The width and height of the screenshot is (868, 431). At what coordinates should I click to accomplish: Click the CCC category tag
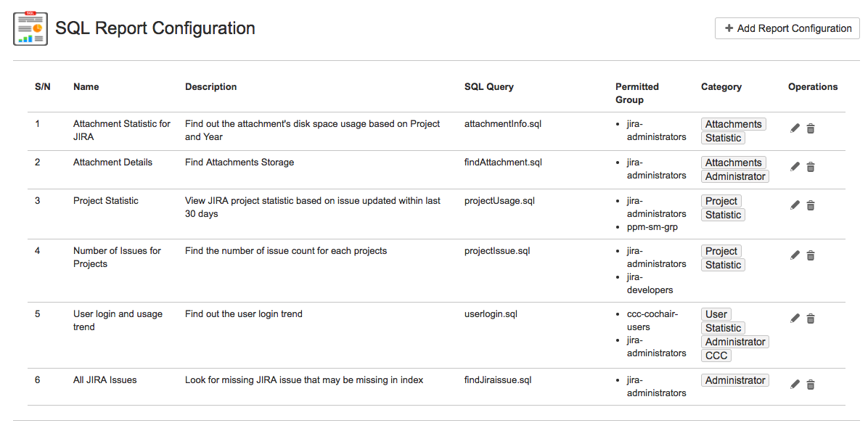[x=716, y=356]
